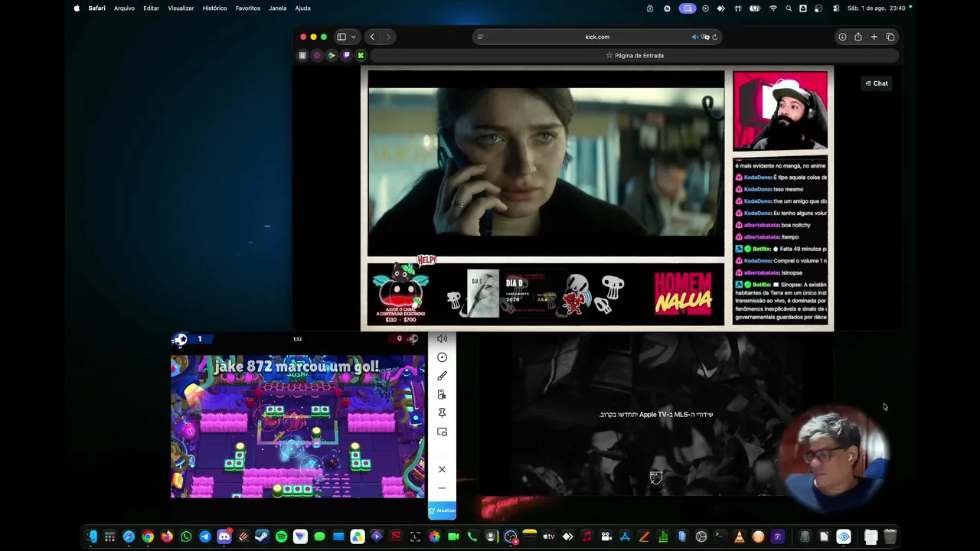
Task: Switch to the green Kick pinned tab
Action: pyautogui.click(x=361, y=55)
